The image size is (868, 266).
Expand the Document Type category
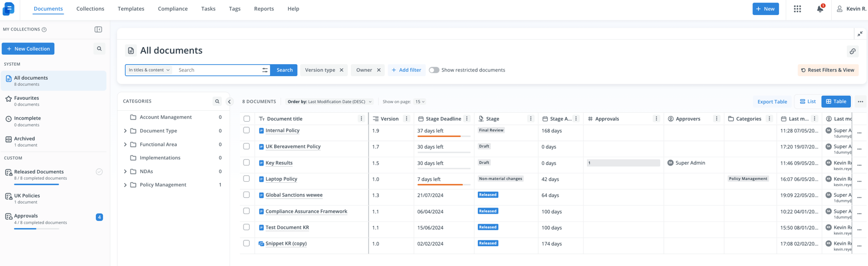click(125, 131)
